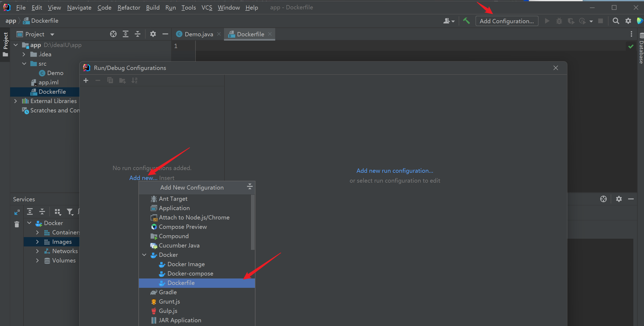Select Dockerfile configuration type
Image resolution: width=644 pixels, height=326 pixels.
[x=181, y=283]
